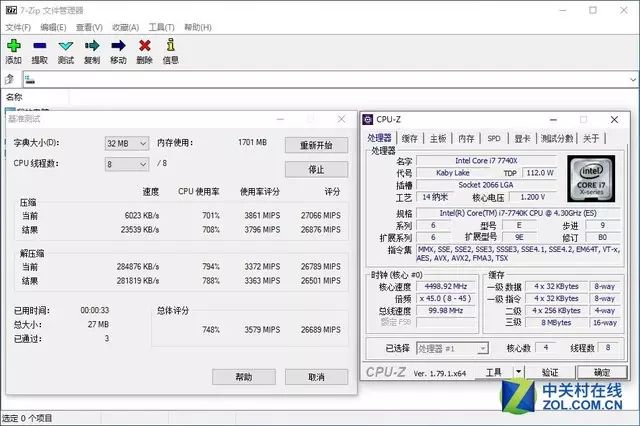Switch to CPU-Z 显卡 tab
The width and height of the screenshot is (640, 426).
(x=522, y=138)
